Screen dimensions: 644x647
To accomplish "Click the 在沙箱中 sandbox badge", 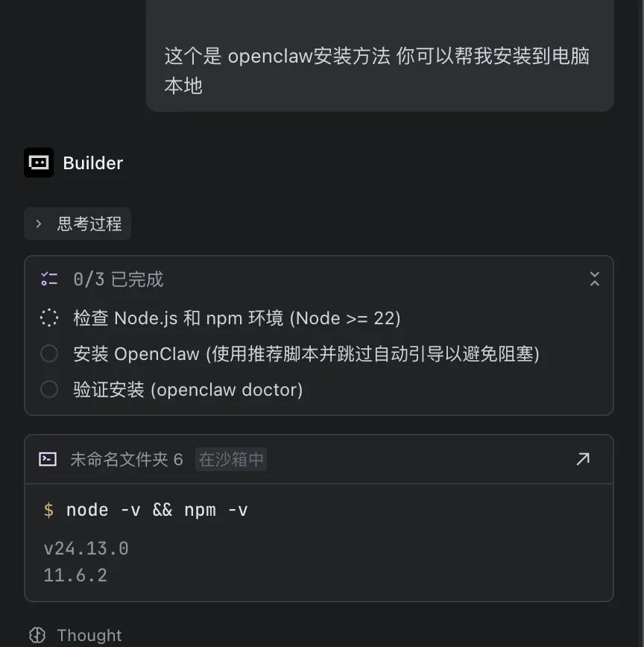I will click(231, 459).
